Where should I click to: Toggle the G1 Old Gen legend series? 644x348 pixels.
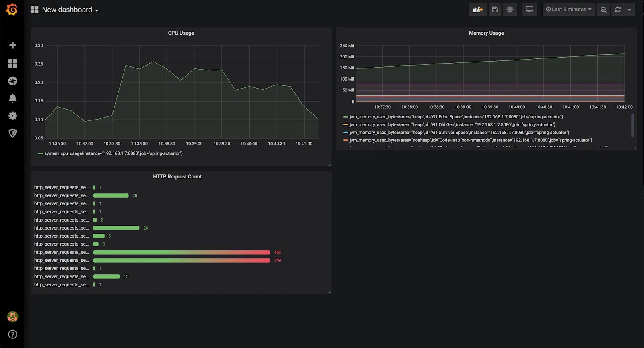(x=452, y=124)
